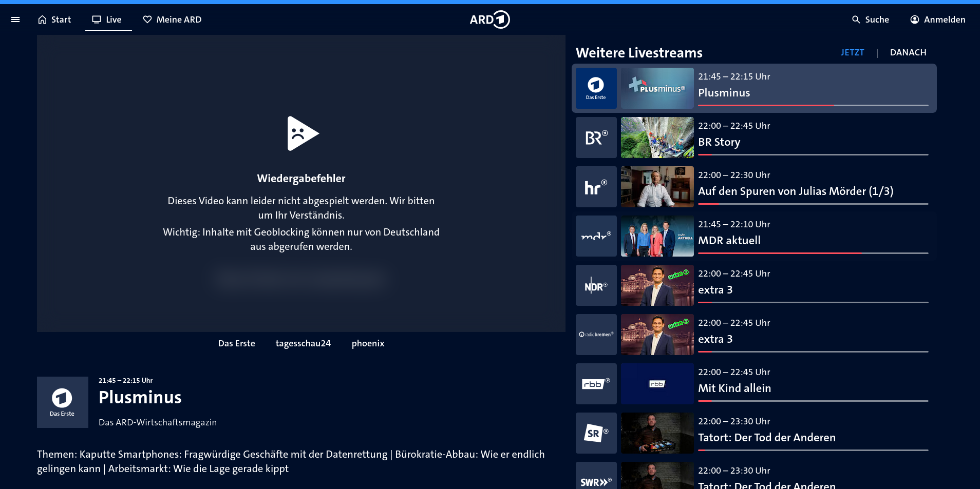The width and height of the screenshot is (980, 489).
Task: Click the ARD logo in header
Action: coord(489,19)
